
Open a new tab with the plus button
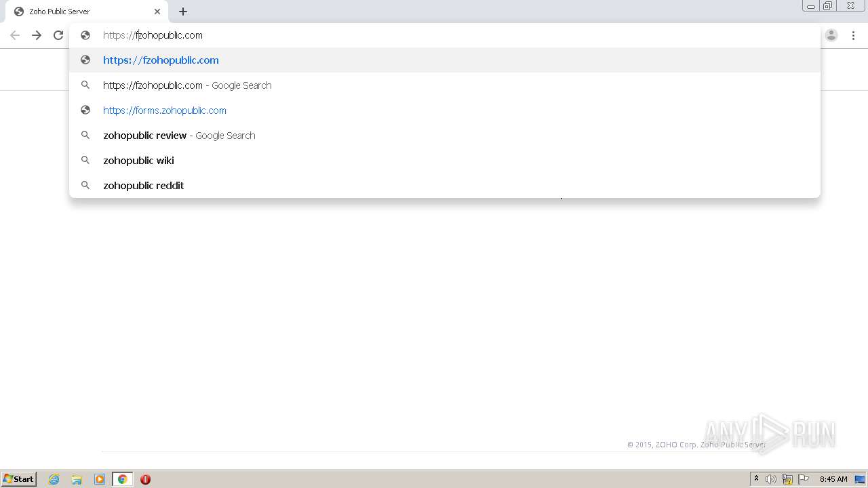click(183, 12)
